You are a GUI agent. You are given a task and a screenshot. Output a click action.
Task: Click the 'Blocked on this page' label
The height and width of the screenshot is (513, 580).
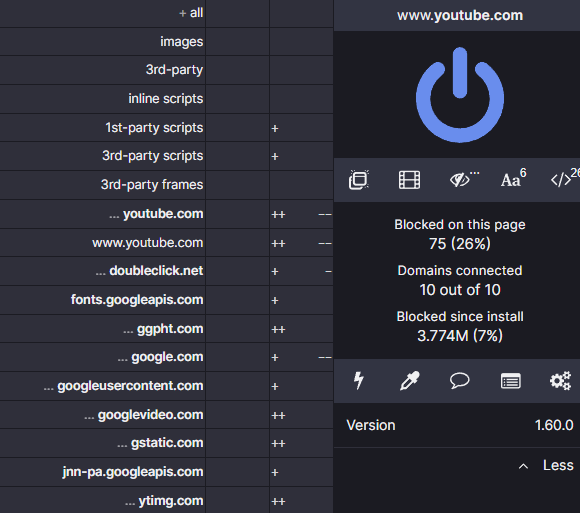point(460,225)
